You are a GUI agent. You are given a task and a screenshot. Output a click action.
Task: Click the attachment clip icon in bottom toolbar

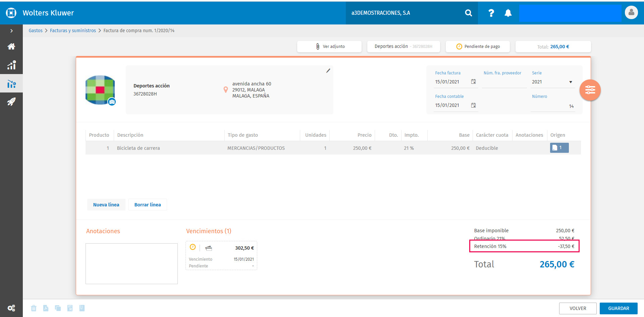(x=82, y=308)
